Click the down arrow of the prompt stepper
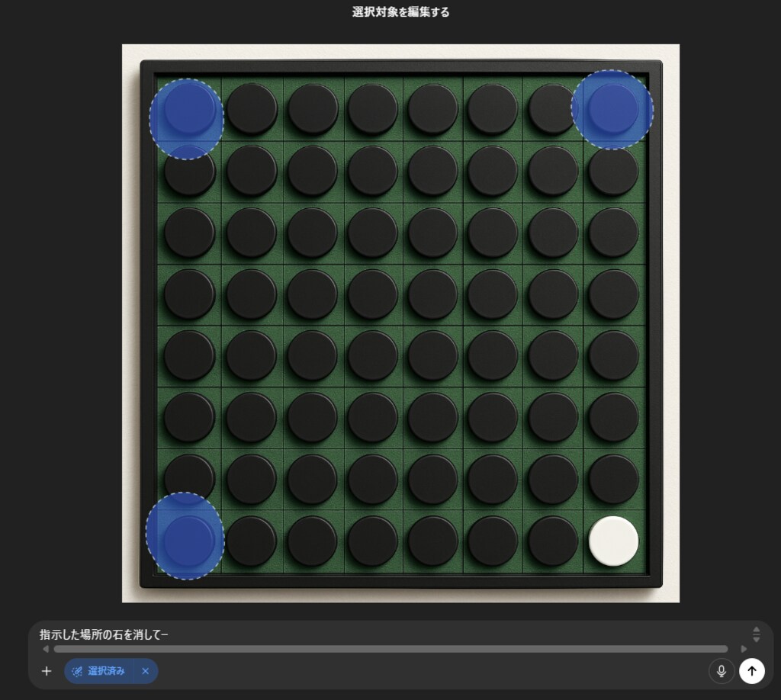Viewport: 781px width, 700px height. point(756,639)
